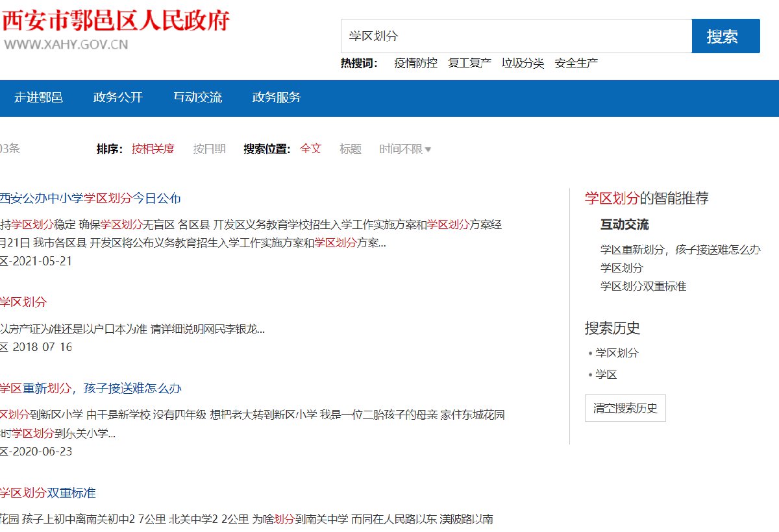Open 政务服务 in the navigation bar
779x532 pixels.
277,97
